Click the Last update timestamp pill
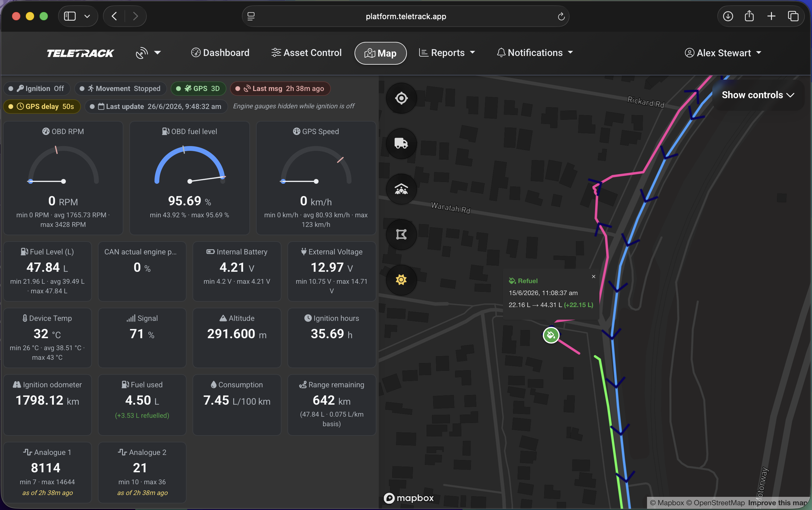The image size is (812, 510). click(x=156, y=107)
